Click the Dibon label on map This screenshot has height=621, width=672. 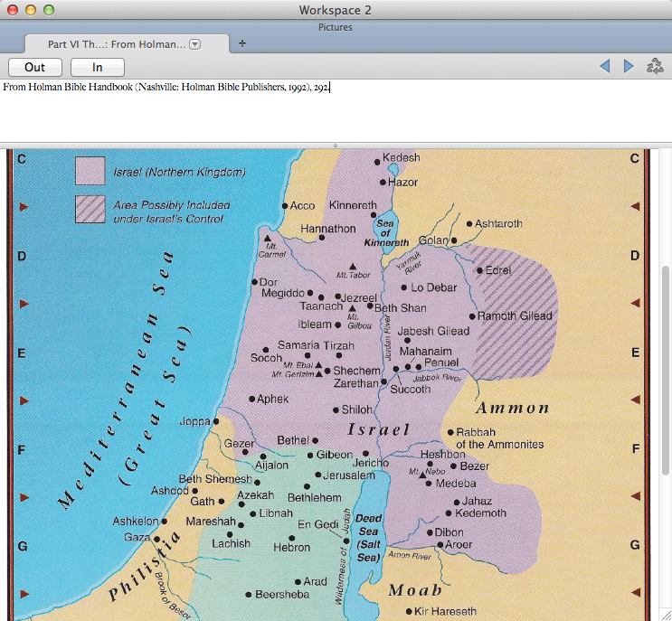pyautogui.click(x=449, y=532)
